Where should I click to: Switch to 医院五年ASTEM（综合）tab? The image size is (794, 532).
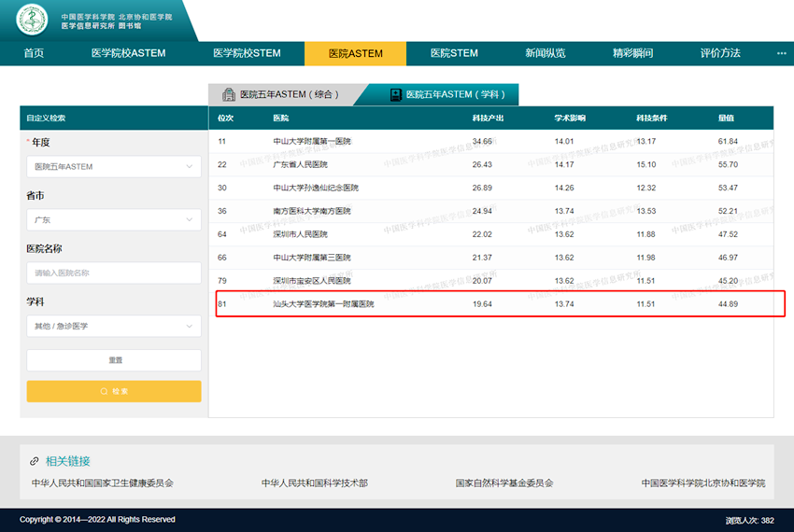(285, 94)
